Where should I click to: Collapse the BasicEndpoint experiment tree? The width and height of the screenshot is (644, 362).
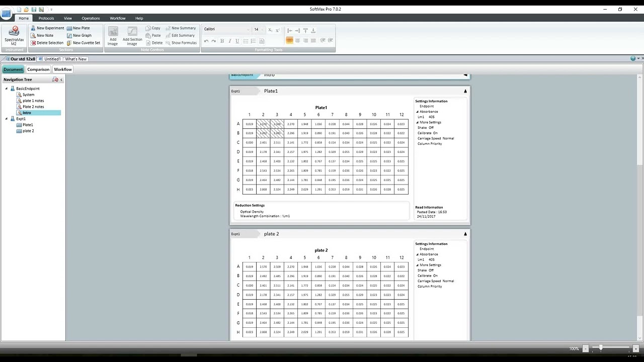6,88
